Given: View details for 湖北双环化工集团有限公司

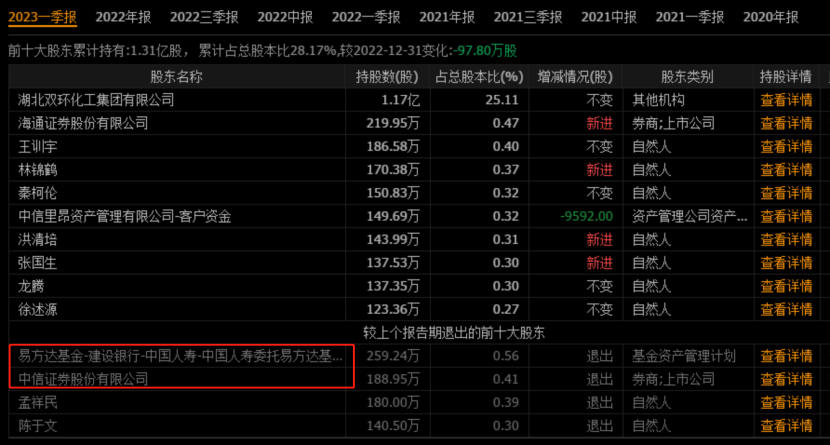Looking at the screenshot, I should [786, 100].
